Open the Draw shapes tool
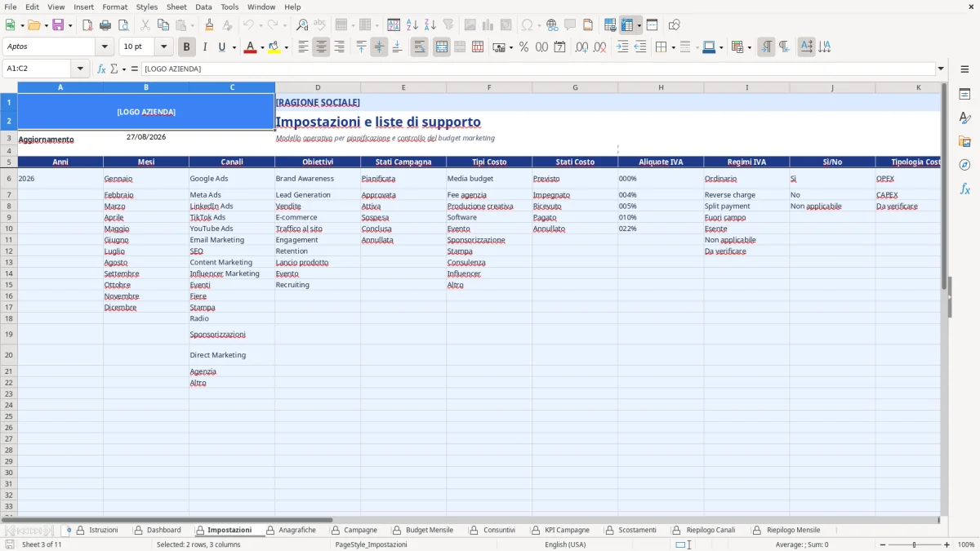The width and height of the screenshot is (980, 551). point(674,25)
